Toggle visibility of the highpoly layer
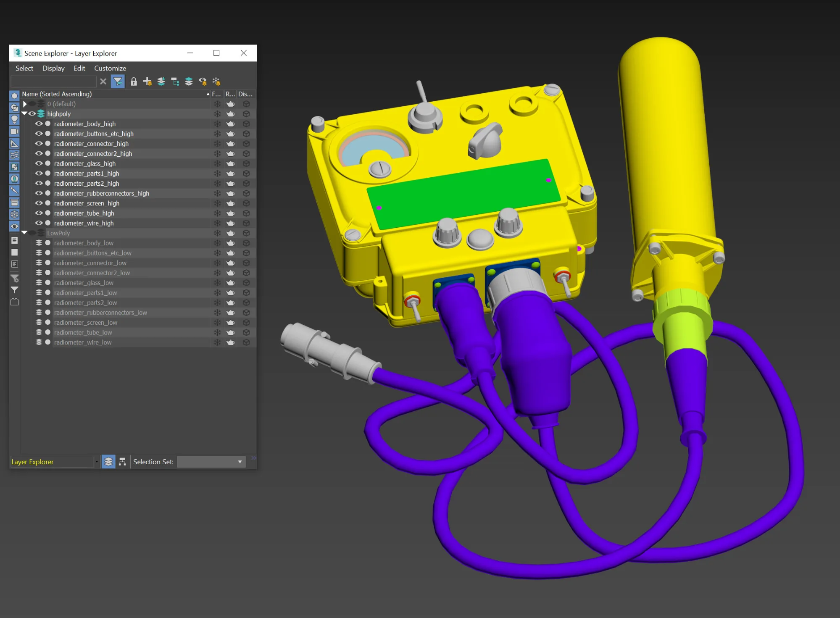Screen dimensions: 840x618 32,114
